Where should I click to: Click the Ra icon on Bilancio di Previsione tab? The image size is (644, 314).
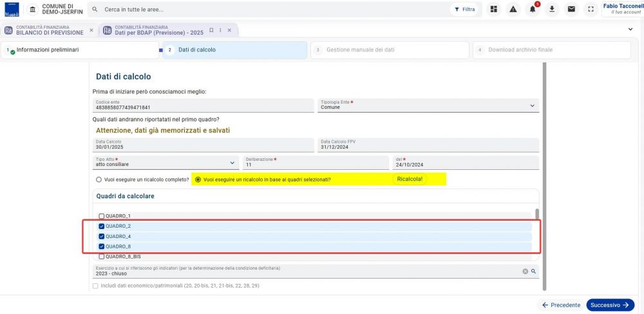point(8,30)
